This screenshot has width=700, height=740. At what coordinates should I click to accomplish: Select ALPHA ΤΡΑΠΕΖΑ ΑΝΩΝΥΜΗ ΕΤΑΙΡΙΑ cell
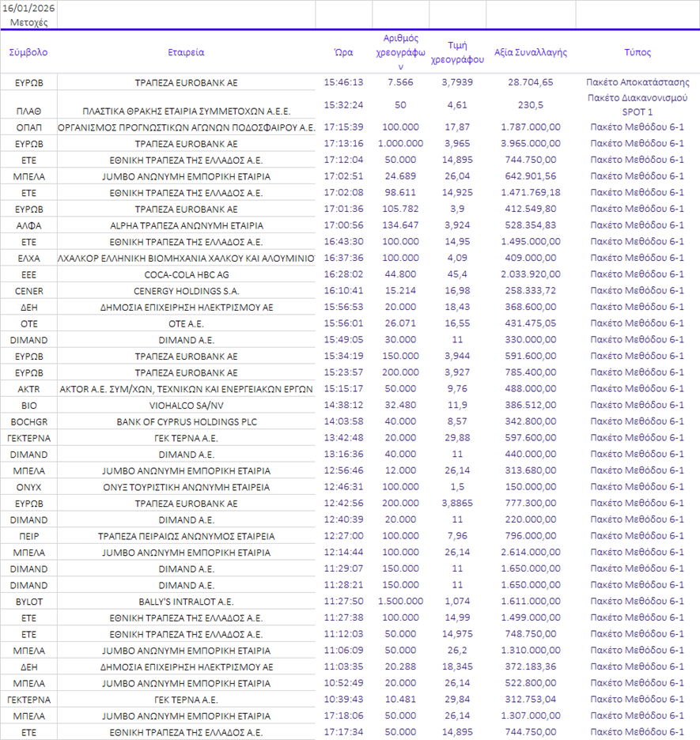point(186,225)
